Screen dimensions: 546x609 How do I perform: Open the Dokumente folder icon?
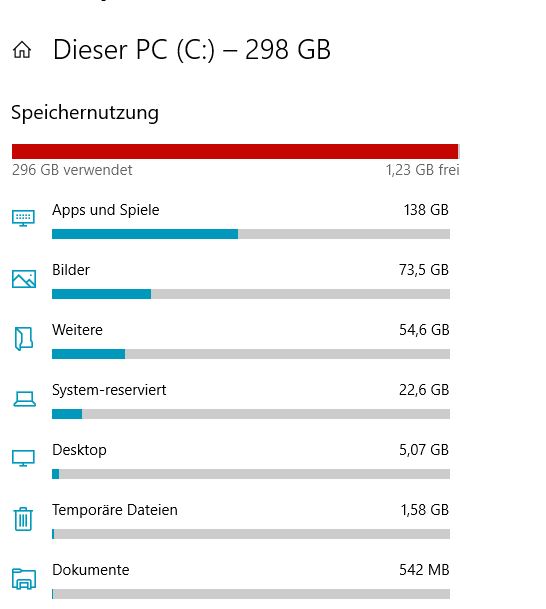click(x=24, y=579)
